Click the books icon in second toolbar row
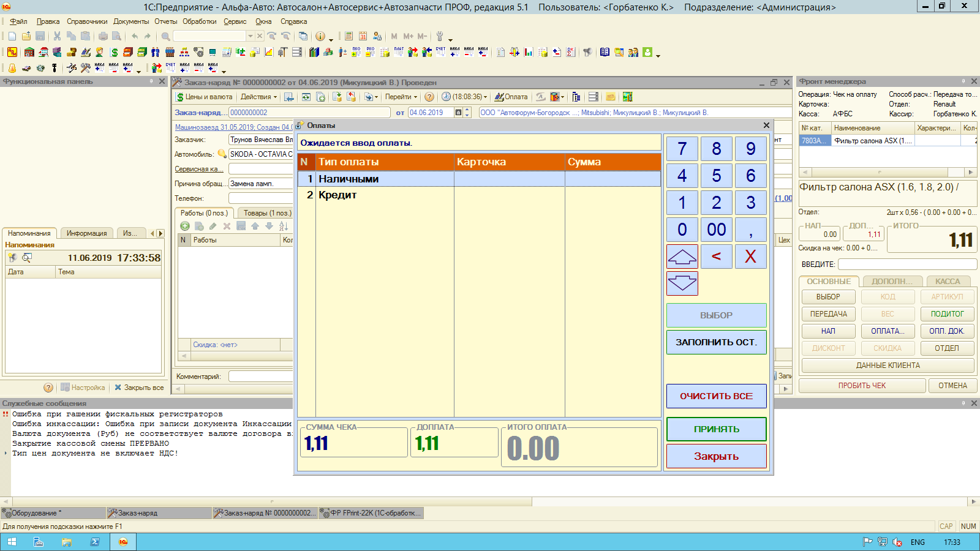Image resolution: width=980 pixels, height=551 pixels. tap(314, 52)
